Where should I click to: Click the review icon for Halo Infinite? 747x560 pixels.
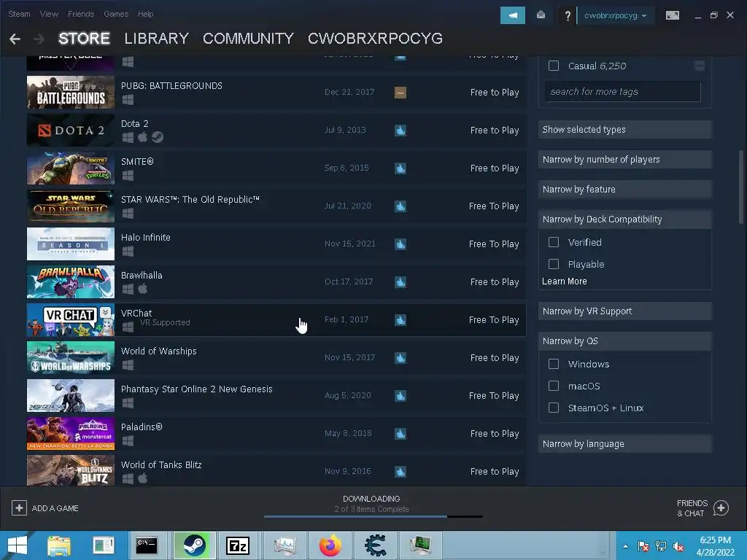click(x=400, y=244)
